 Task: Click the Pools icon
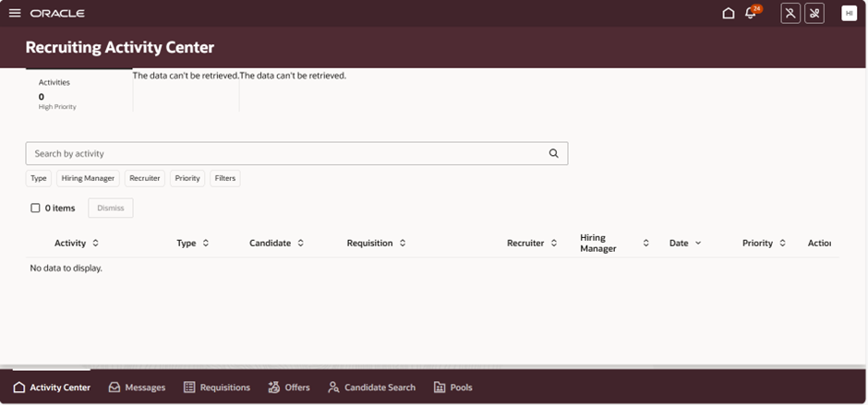(440, 387)
